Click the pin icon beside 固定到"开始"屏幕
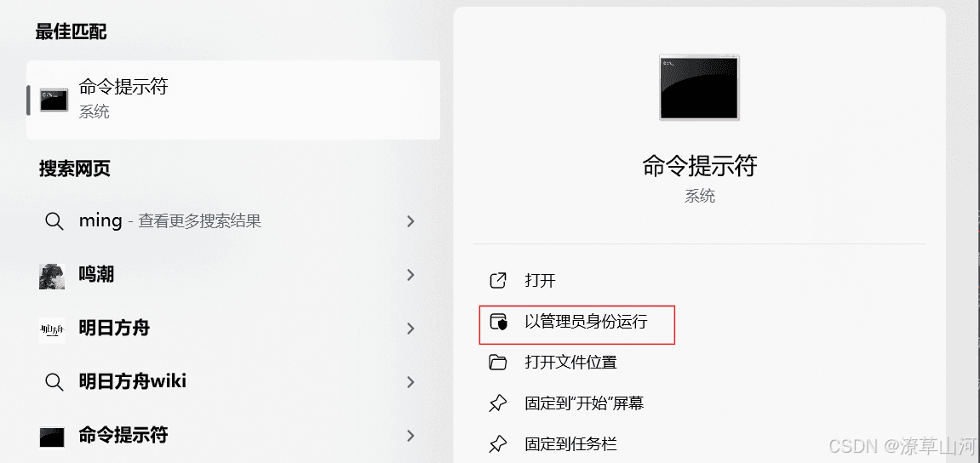 tap(497, 403)
